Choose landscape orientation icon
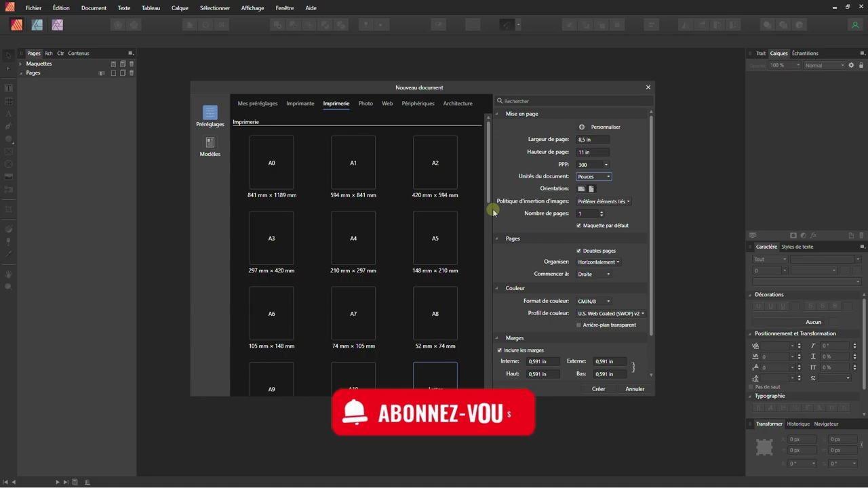This screenshot has height=488, width=868. tap(581, 189)
